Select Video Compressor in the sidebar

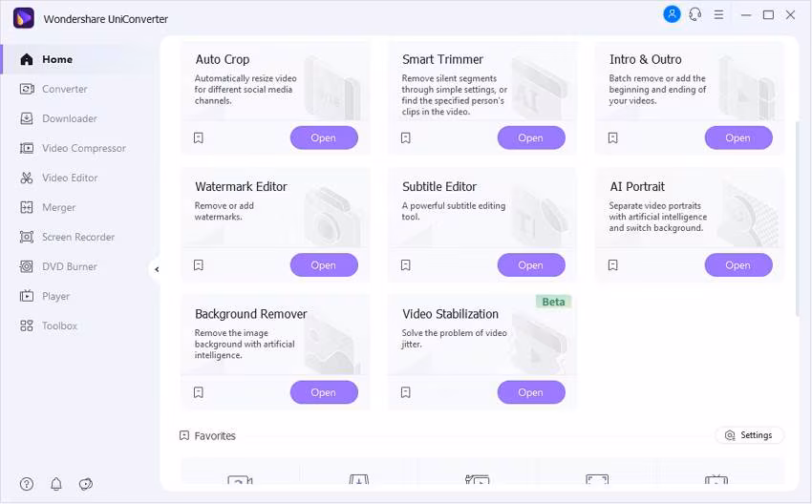pyautogui.click(x=83, y=148)
